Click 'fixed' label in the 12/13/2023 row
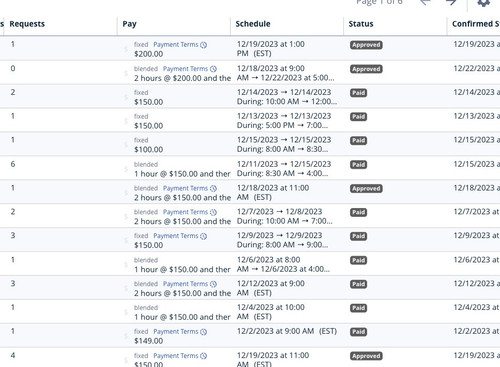The height and width of the screenshot is (367, 500). click(141, 116)
